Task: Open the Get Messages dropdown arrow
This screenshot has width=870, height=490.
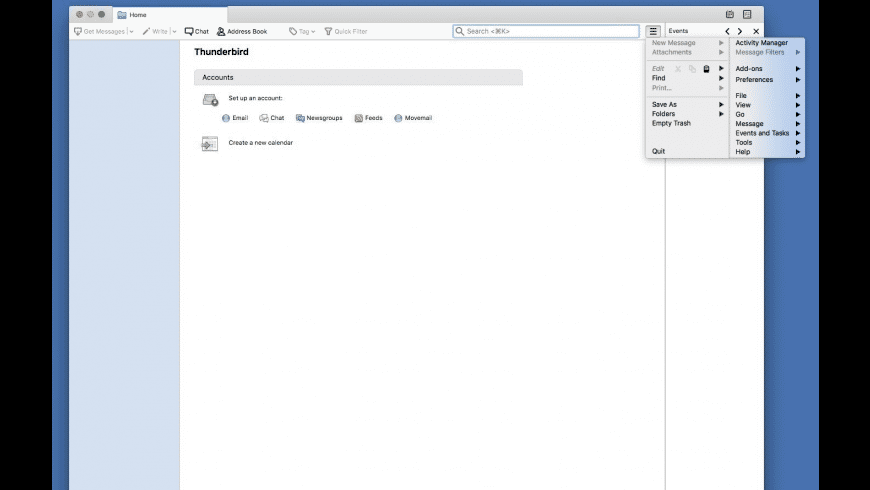Action: [x=131, y=32]
